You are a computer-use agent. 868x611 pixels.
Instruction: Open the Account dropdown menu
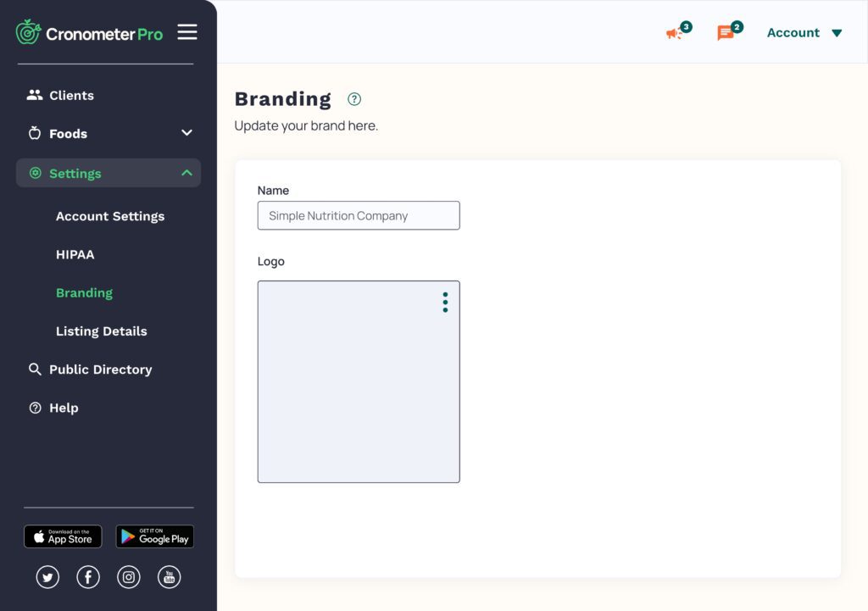(802, 32)
